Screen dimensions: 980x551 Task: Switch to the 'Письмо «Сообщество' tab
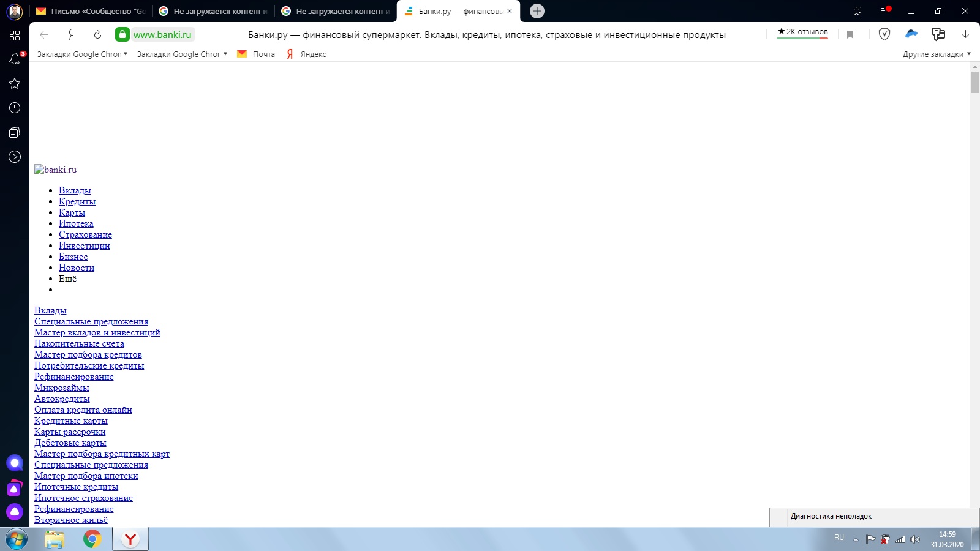tap(92, 11)
